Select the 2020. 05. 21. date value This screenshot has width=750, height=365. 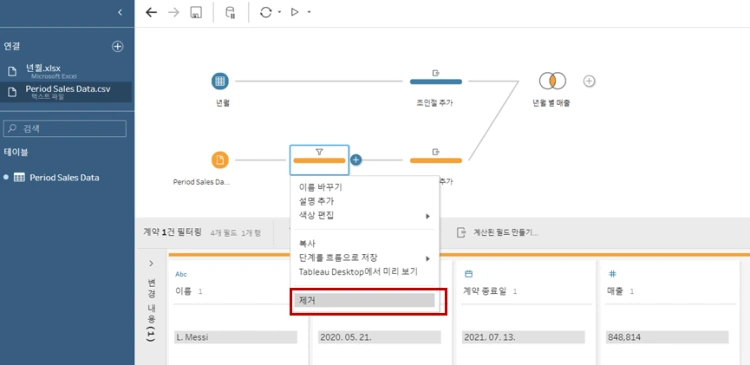coord(379,337)
